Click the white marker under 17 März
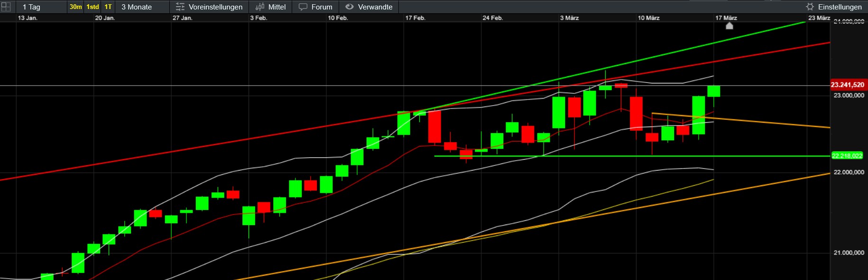 729,26
